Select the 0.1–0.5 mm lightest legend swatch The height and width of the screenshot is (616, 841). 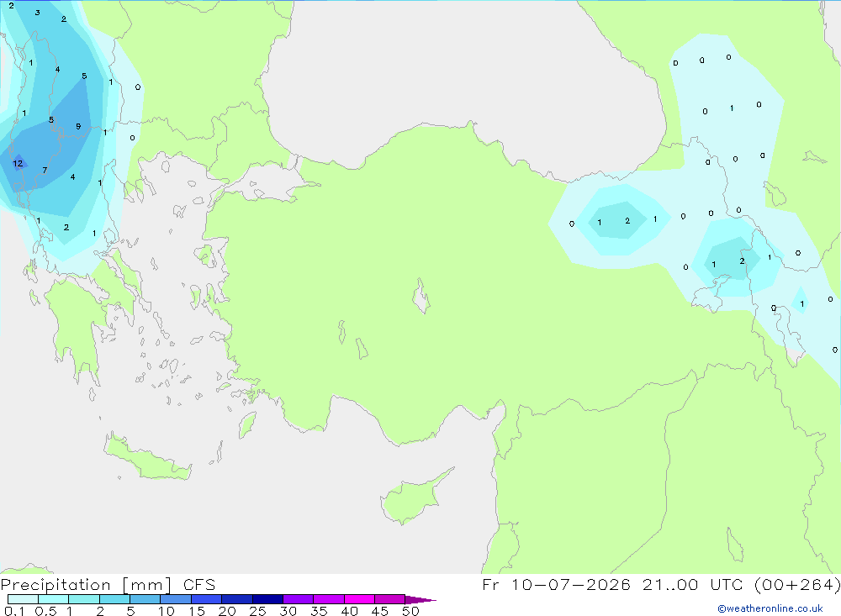click(23, 599)
